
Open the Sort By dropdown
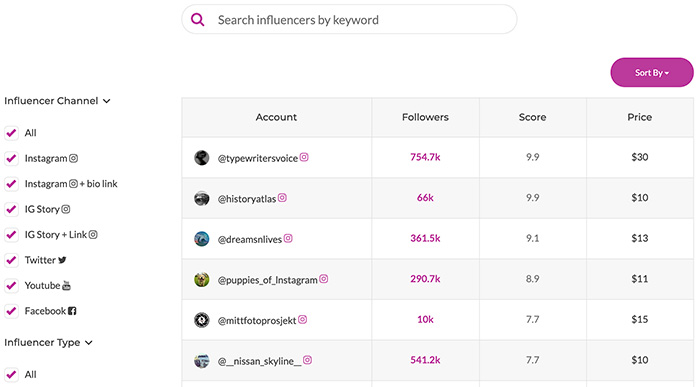tap(652, 72)
